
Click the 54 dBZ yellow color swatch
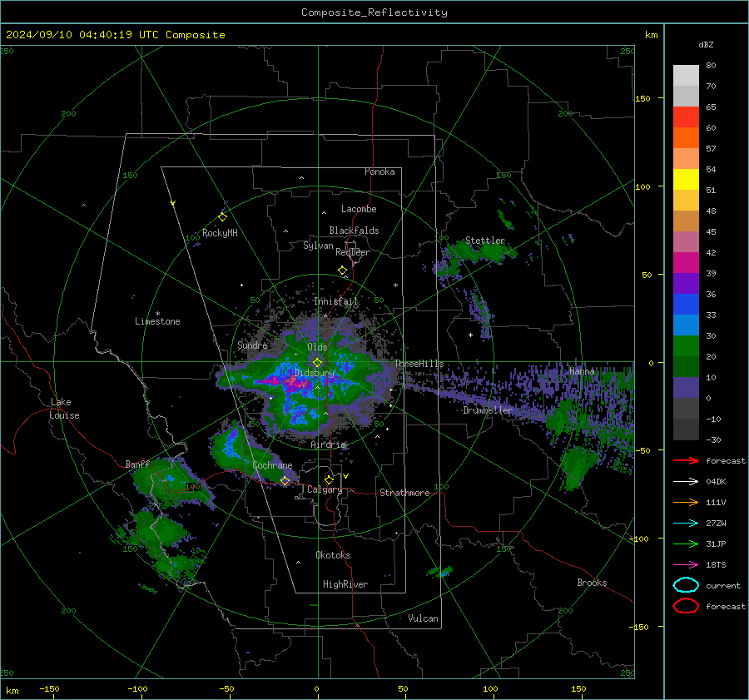coord(686,179)
